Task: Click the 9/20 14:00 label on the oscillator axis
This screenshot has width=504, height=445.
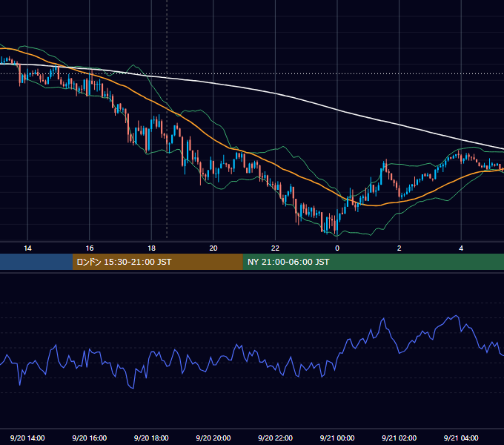Action: tap(27, 438)
